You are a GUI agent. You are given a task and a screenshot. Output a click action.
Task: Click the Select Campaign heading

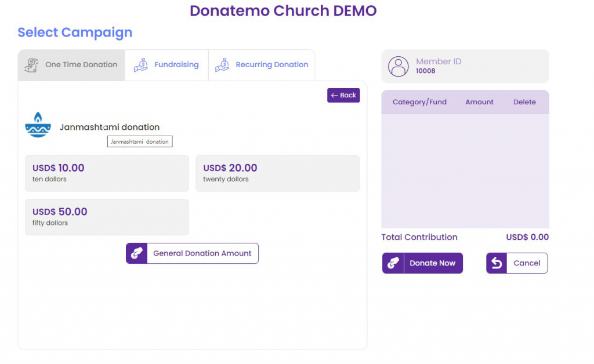(x=75, y=33)
